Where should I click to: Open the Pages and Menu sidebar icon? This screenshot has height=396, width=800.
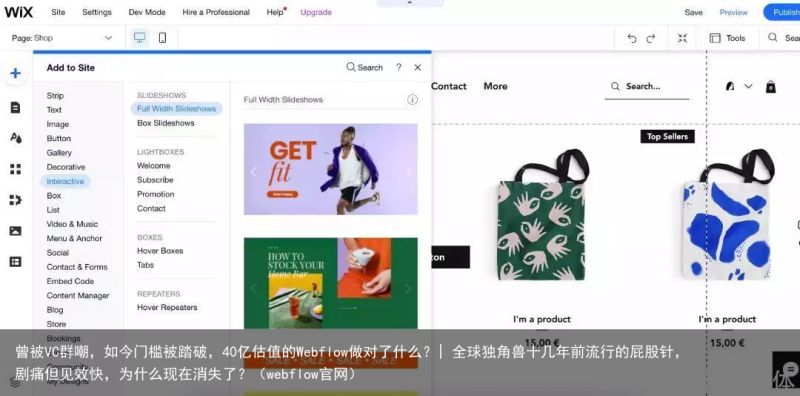pyautogui.click(x=15, y=108)
